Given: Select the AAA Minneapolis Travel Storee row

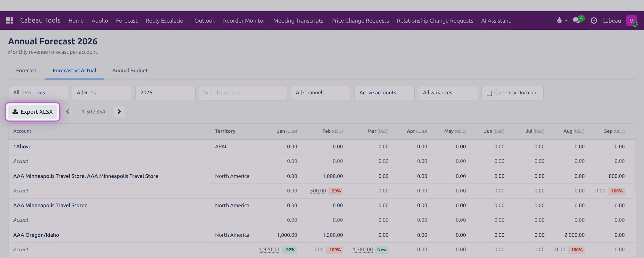Looking at the screenshot, I should click(x=322, y=206).
